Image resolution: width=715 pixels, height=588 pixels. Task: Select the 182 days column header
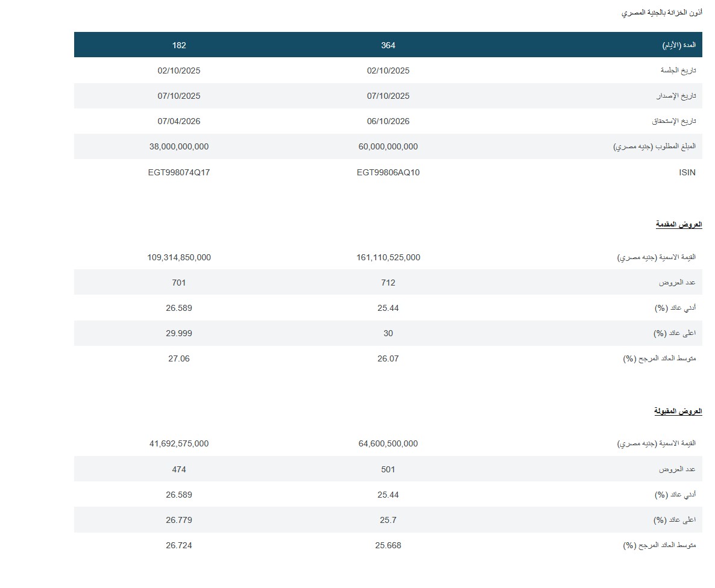[179, 45]
